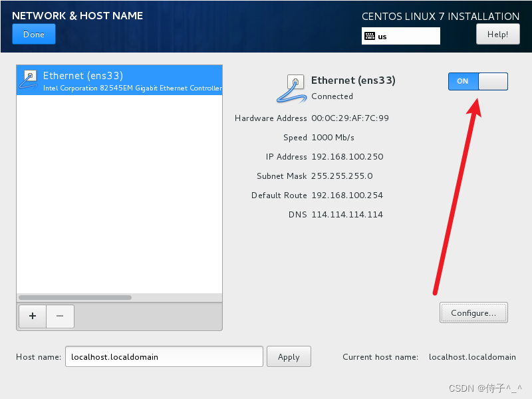Open the Configure... dialog
The width and height of the screenshot is (532, 399).
[x=473, y=313]
